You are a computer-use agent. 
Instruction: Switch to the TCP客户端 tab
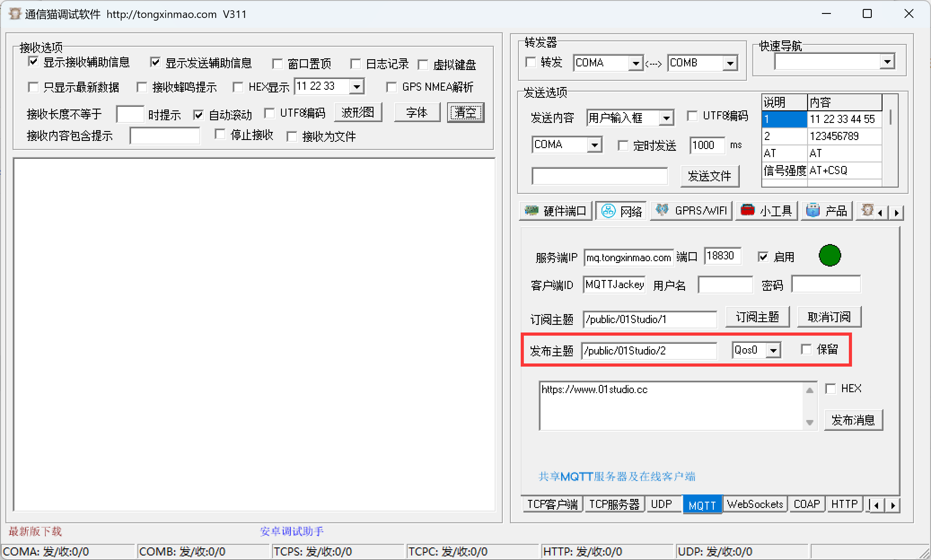[x=552, y=504]
